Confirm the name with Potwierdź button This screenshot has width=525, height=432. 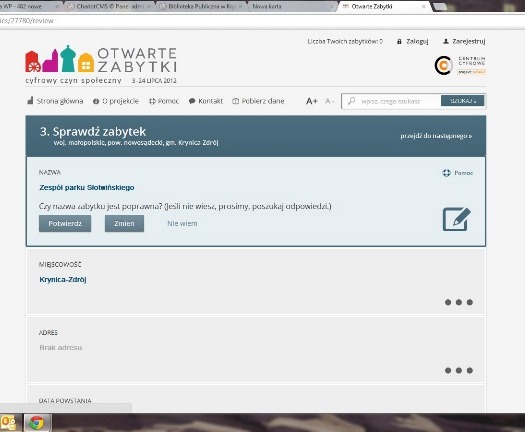[65, 223]
